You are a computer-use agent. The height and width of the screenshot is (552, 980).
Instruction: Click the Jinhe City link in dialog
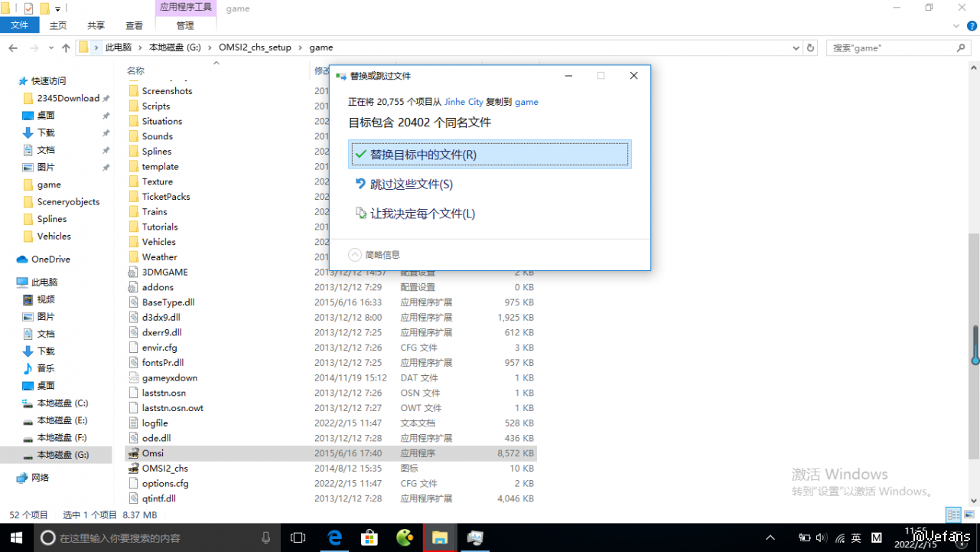click(x=464, y=102)
